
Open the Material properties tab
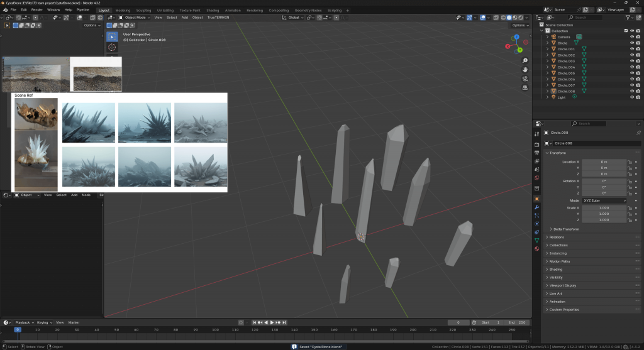coord(536,248)
